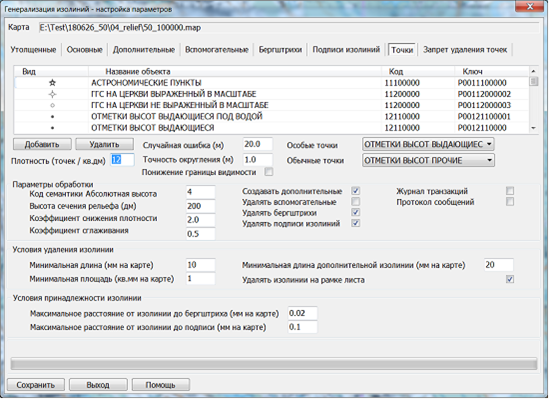Viewport: 549px width, 399px height.
Task: Click the Выход button
Action: (98, 385)
